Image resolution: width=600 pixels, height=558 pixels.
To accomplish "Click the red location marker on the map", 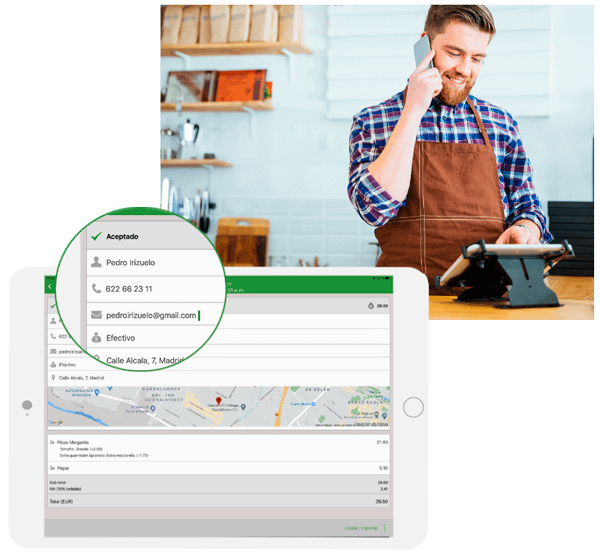I will coord(219,402).
